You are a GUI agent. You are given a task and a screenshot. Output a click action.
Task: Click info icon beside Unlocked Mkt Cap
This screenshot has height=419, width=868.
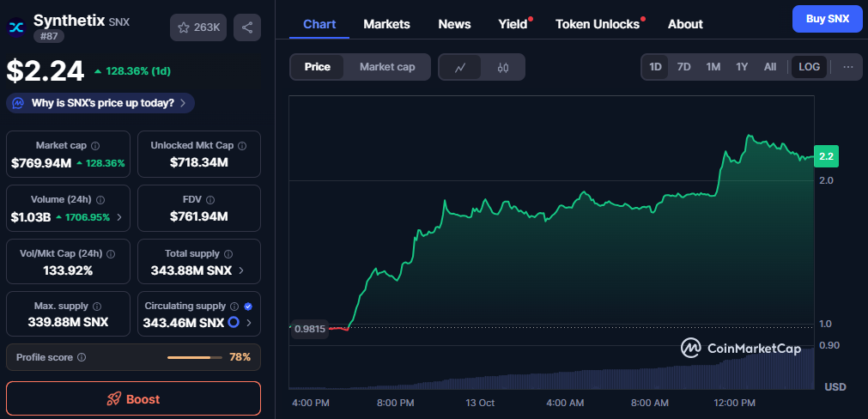point(241,146)
